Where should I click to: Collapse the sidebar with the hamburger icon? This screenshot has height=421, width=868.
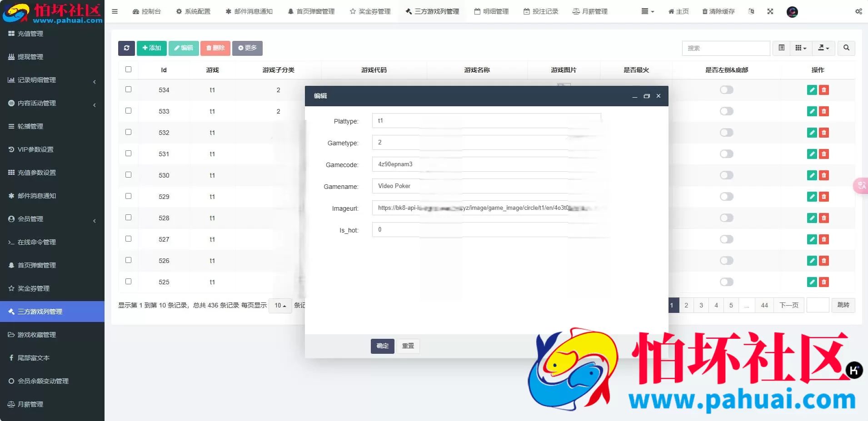[x=115, y=11]
